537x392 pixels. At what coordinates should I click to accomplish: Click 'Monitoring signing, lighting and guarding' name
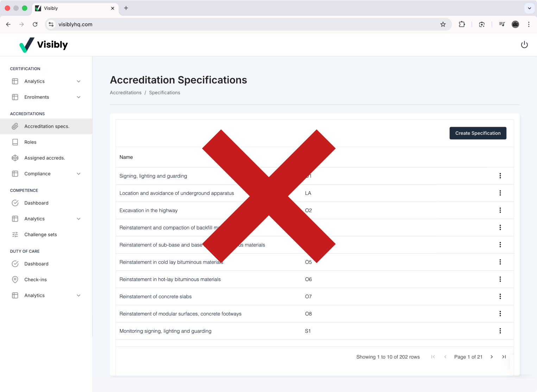point(165,331)
